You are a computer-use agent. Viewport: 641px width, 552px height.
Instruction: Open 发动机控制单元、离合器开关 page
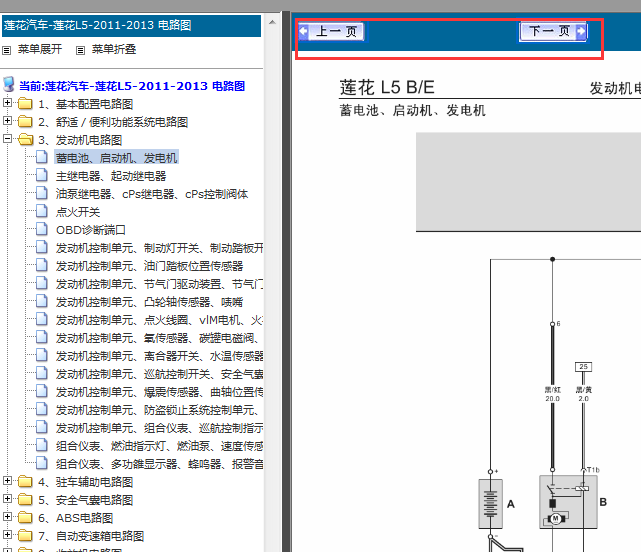[159, 356]
